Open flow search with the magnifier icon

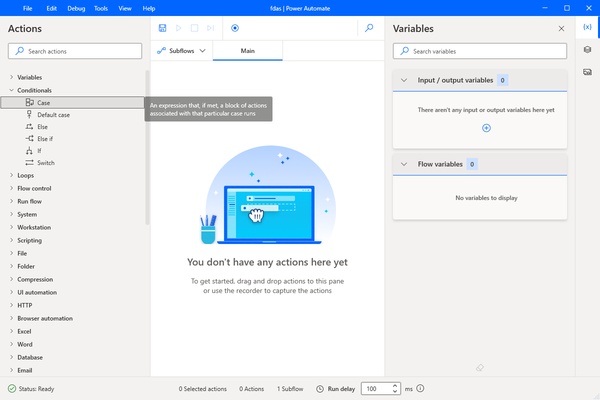[x=369, y=28]
